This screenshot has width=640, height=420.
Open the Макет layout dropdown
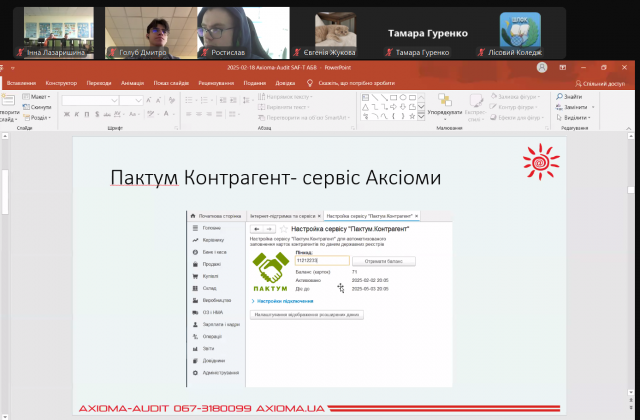tap(36, 97)
